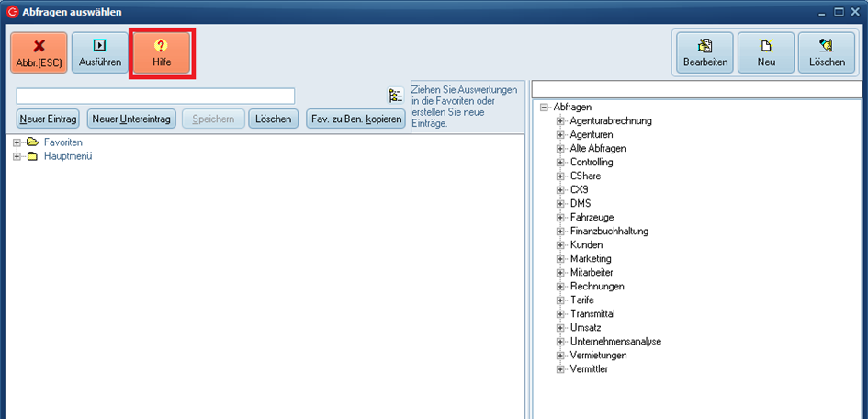Open Hilfe help button
Image resolution: width=868 pixels, height=419 pixels.
[161, 53]
